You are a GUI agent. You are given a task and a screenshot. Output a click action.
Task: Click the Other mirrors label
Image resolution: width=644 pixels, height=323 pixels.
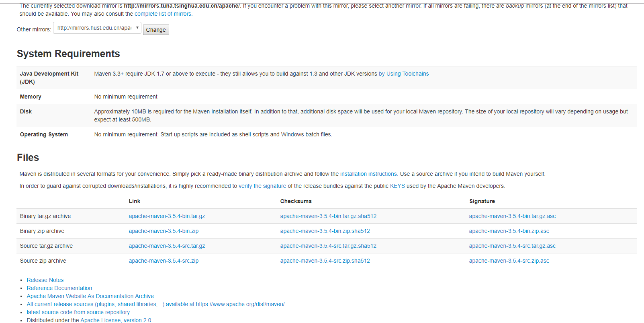tap(34, 29)
